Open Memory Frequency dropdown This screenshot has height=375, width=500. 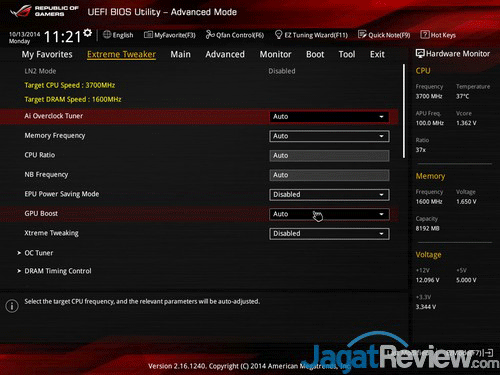click(329, 136)
